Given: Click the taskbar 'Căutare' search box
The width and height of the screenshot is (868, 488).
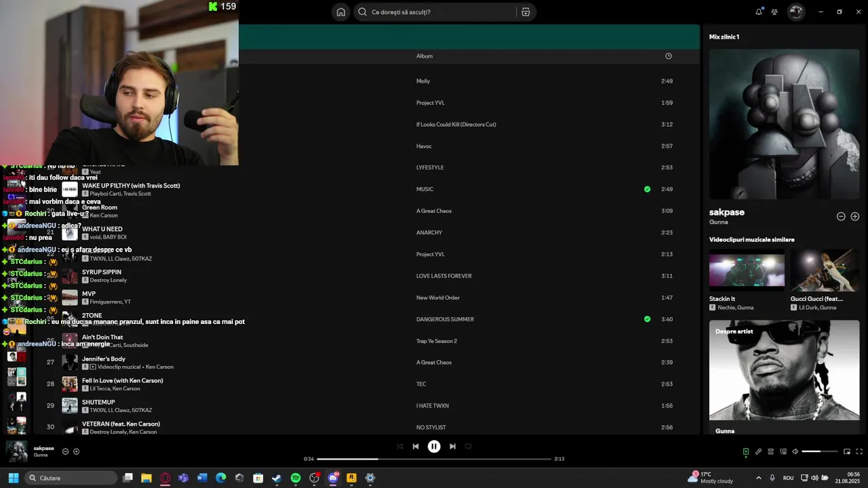Looking at the screenshot, I should 71,478.
